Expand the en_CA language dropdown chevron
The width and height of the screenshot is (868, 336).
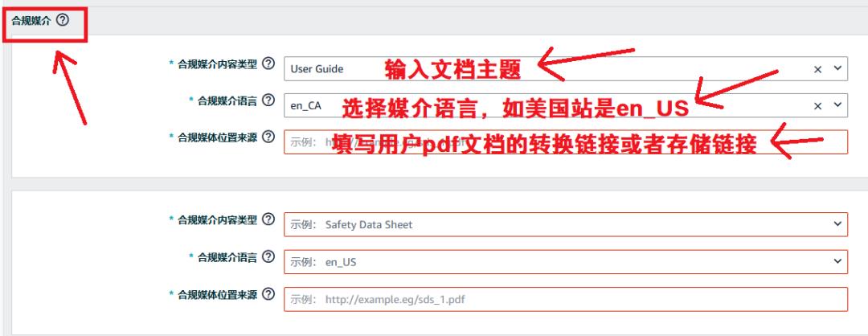pos(837,105)
